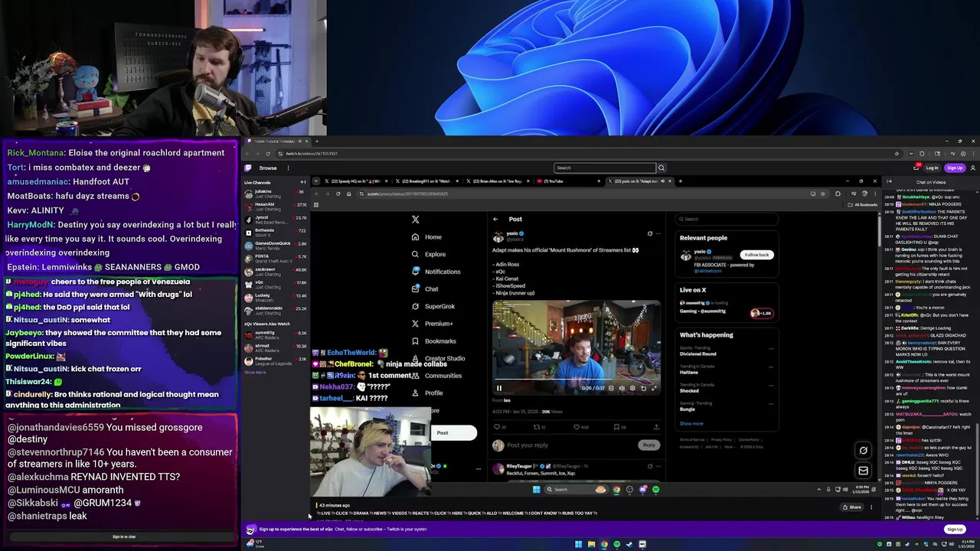Close the YouTube tab

(x=599, y=181)
